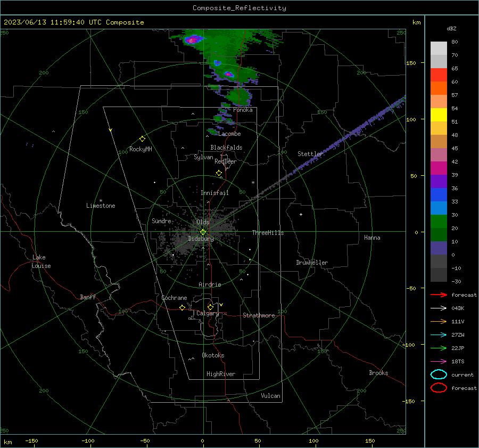Select the magenta 18TS arrow legend icon
This screenshot has height=448, width=479.
(439, 362)
